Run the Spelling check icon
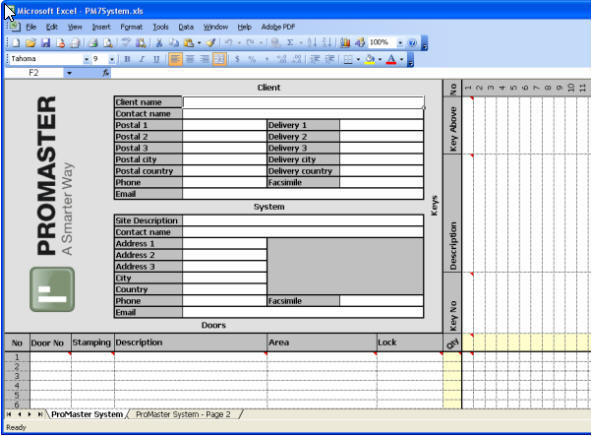Viewport: 592px width, 436px height. [x=126, y=43]
